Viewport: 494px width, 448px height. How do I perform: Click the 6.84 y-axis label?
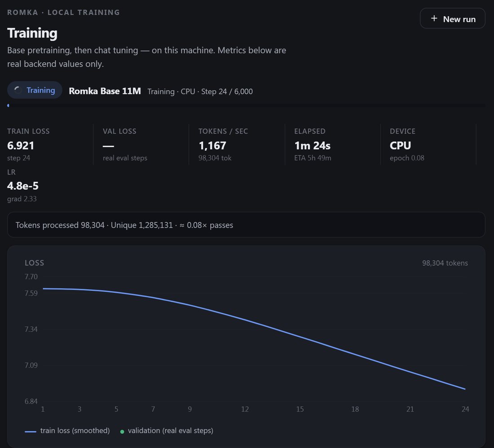pos(31,401)
